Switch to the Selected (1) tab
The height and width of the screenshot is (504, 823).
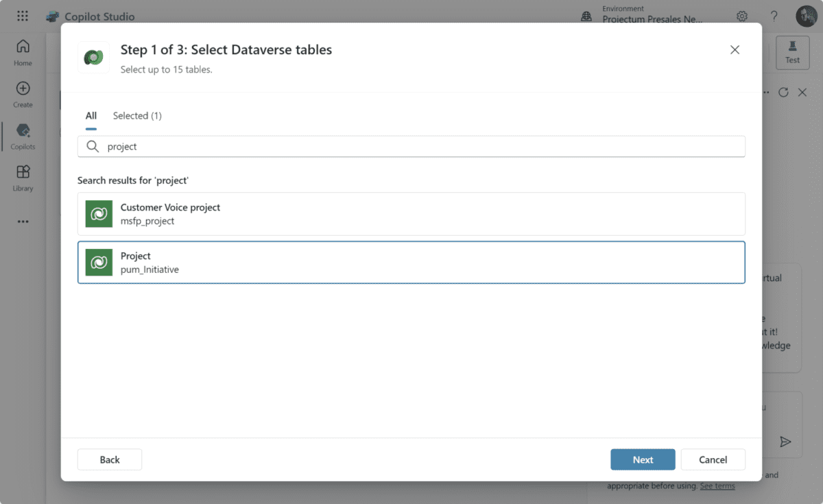tap(137, 115)
